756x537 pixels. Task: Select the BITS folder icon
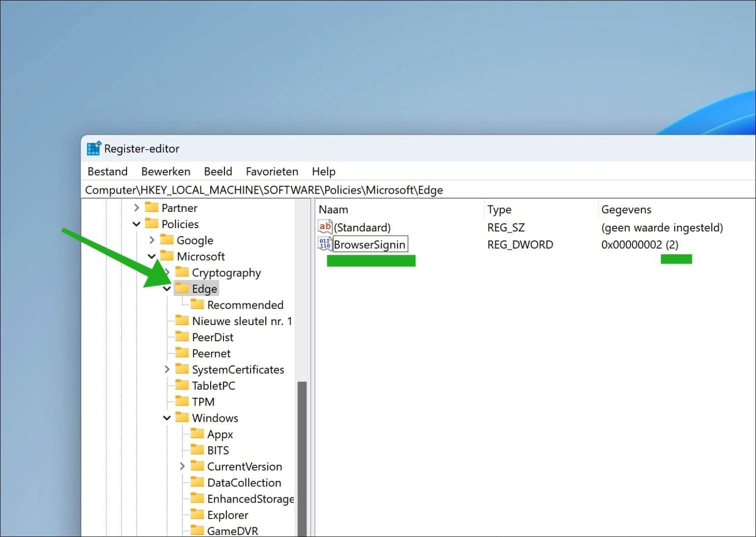coord(197,450)
